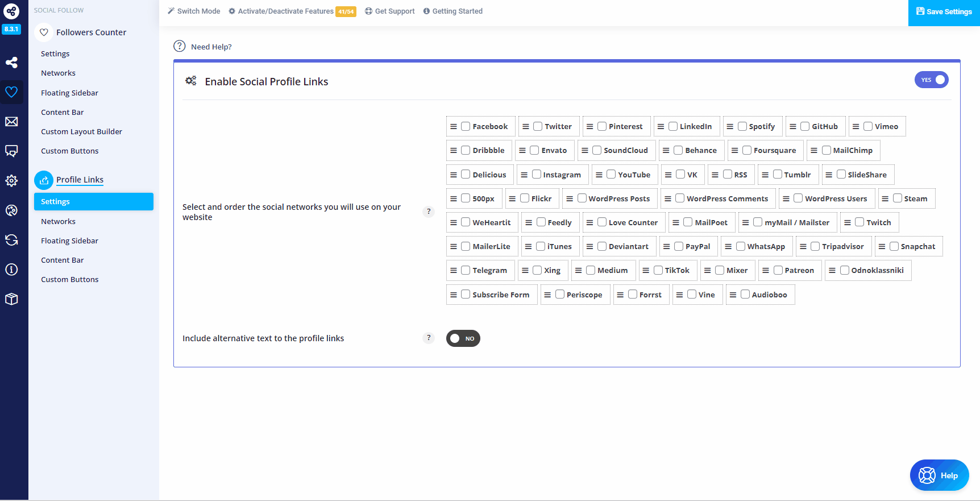Click the palette style icon in left rail
This screenshot has height=501, width=980.
click(11, 210)
